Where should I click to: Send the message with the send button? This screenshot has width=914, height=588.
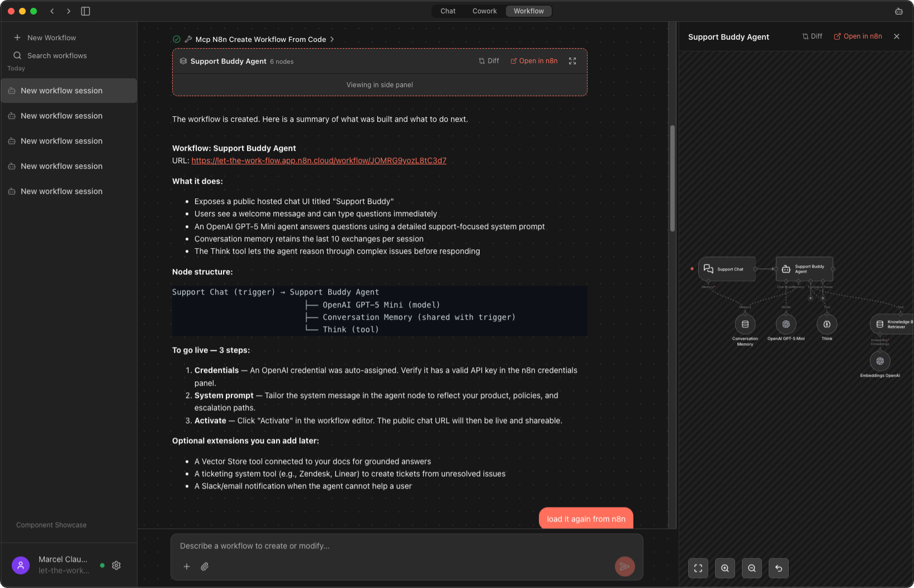click(625, 567)
